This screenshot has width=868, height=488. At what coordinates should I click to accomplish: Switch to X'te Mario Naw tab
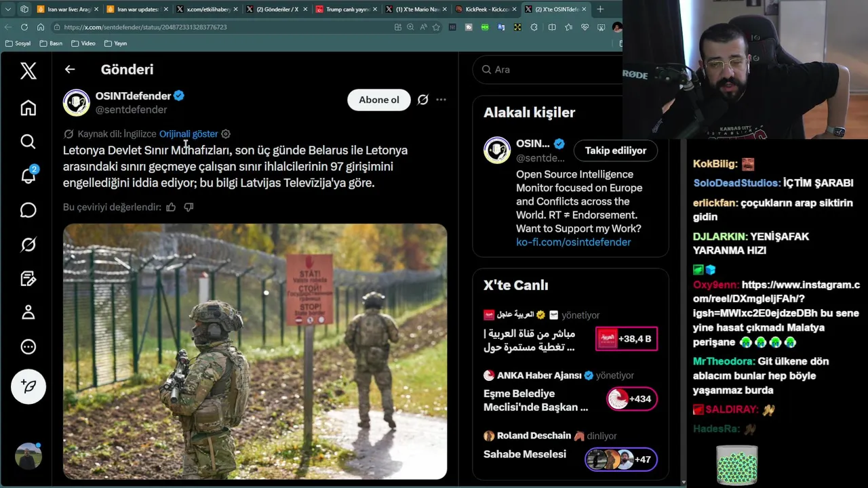point(416,9)
